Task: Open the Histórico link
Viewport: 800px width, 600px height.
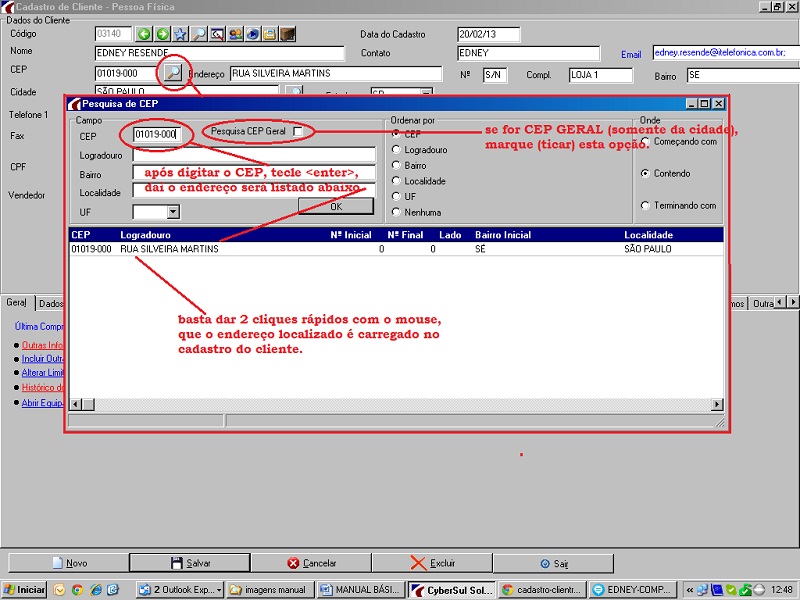Action: pyautogui.click(x=42, y=387)
